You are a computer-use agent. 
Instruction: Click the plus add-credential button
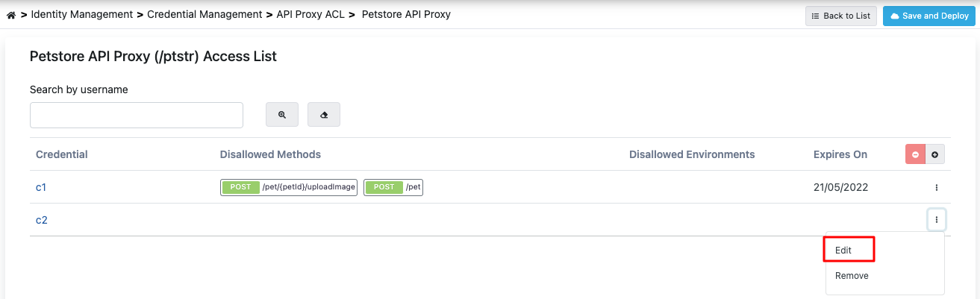tap(934, 154)
